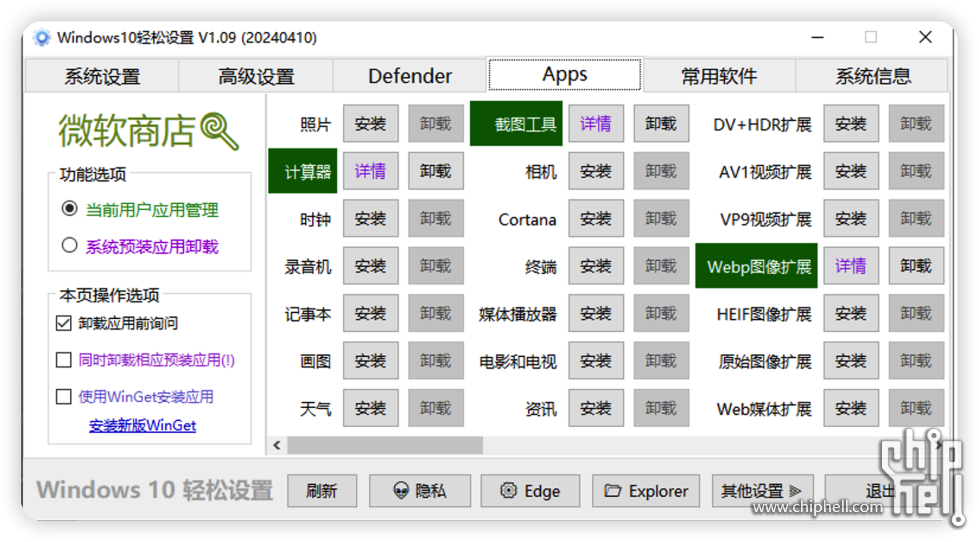Install 天气 app
The height and width of the screenshot is (542, 979).
pos(371,408)
